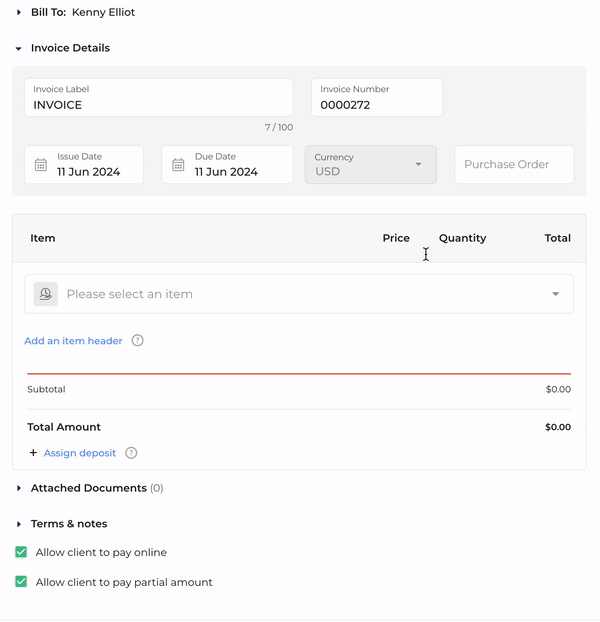Click the Due Date calendar icon
The image size is (600, 622).
click(x=179, y=165)
